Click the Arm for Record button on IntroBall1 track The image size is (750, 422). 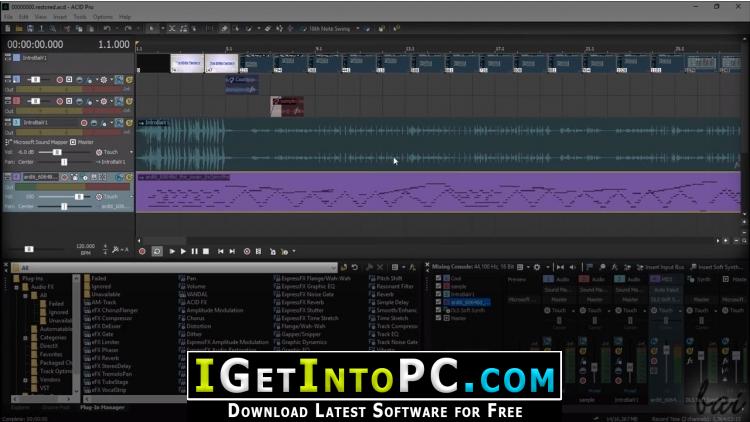(x=84, y=123)
